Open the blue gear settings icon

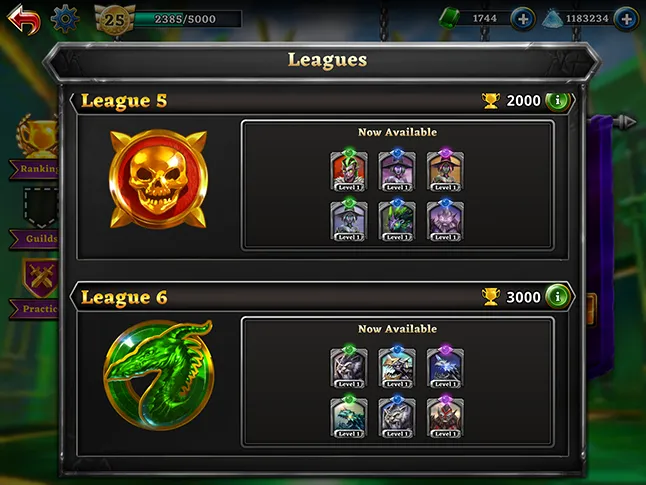coord(65,19)
